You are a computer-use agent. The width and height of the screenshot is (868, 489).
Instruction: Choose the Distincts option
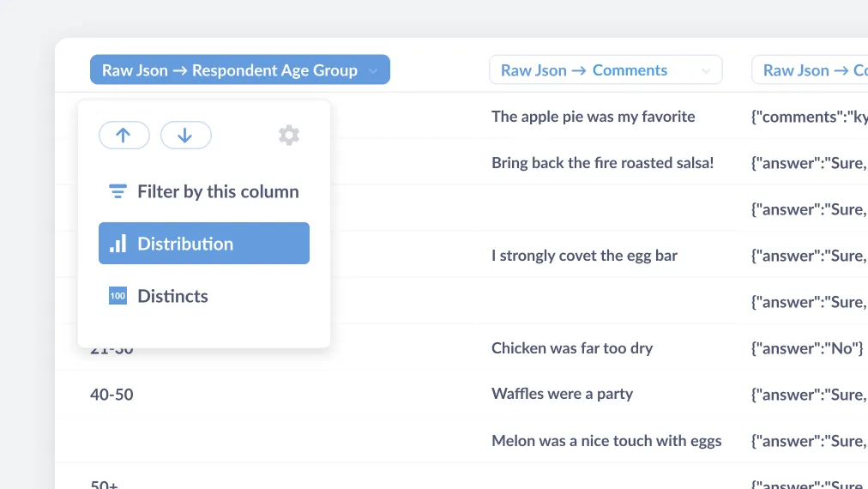coord(172,296)
